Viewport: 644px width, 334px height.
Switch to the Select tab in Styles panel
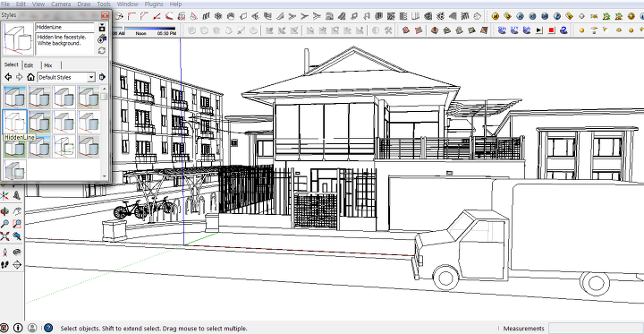(11, 64)
